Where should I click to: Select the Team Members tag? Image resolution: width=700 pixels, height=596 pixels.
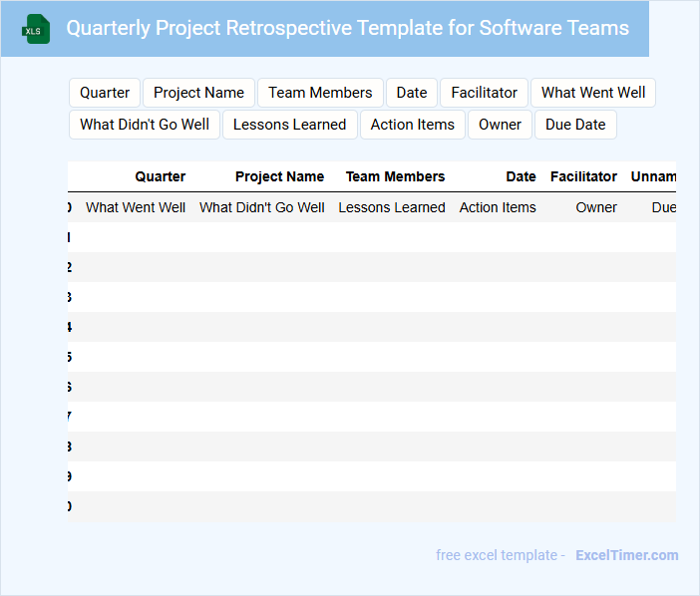pyautogui.click(x=320, y=93)
